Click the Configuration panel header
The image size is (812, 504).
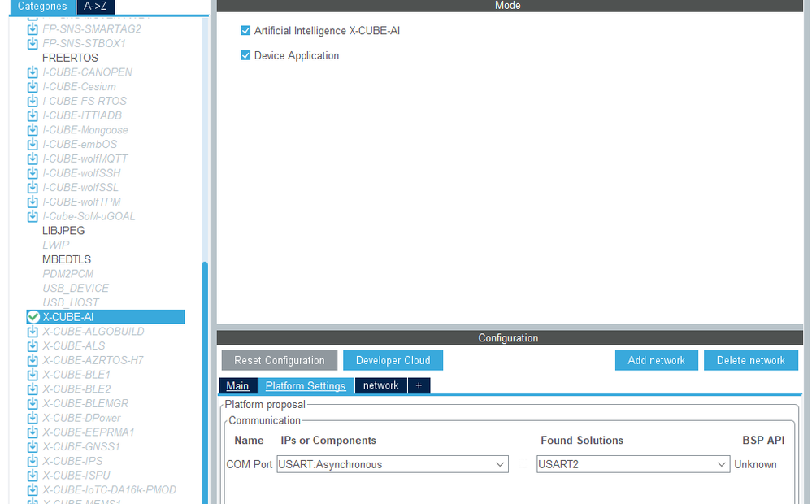tap(510, 337)
